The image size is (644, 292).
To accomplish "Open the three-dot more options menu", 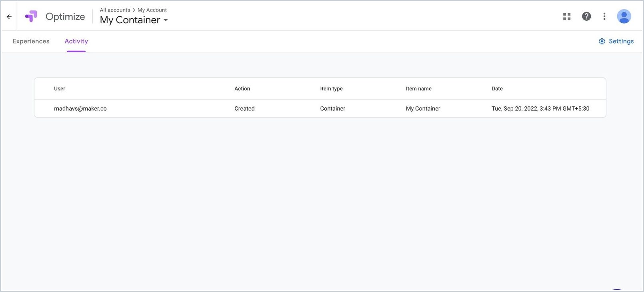I will [x=604, y=16].
